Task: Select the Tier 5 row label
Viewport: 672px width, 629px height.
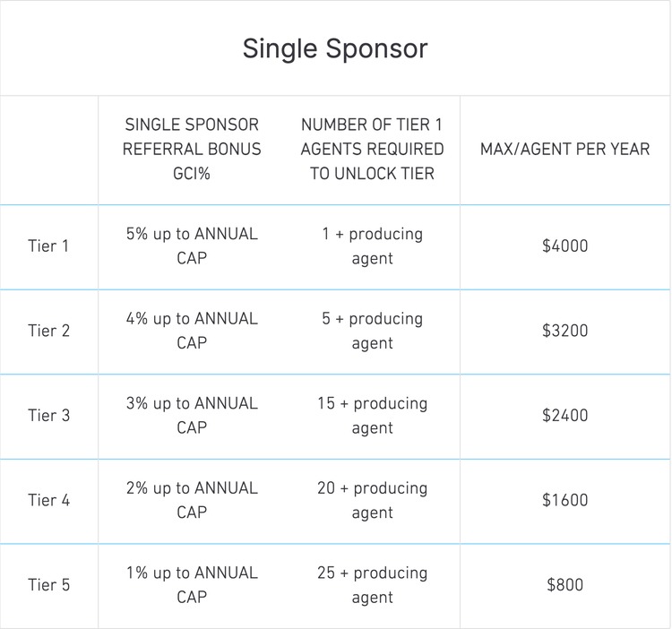Action: (48, 585)
